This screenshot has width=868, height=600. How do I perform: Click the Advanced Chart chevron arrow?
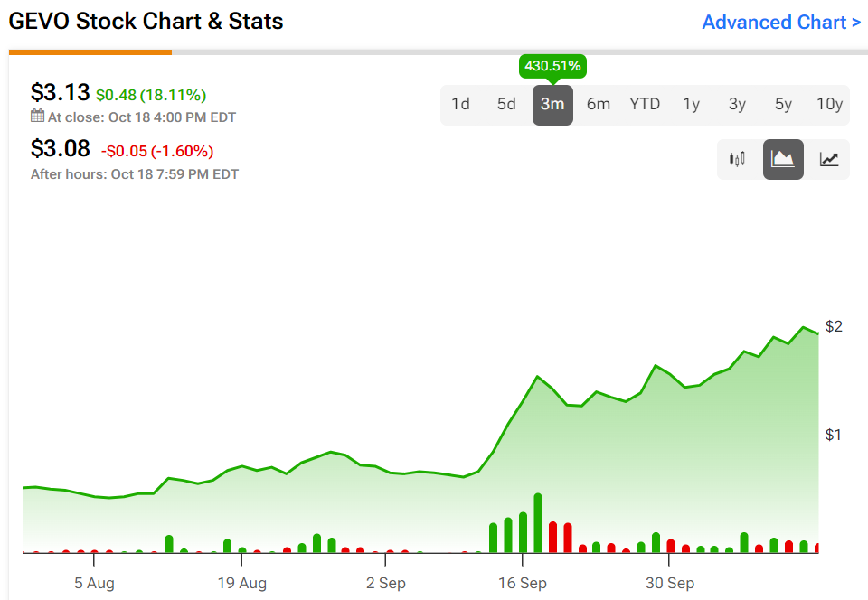855,23
